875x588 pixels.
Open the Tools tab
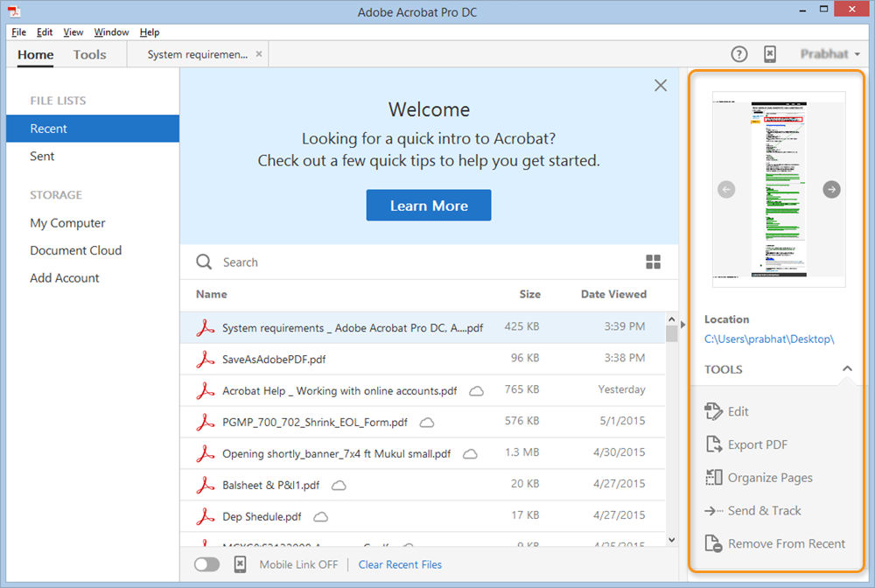pos(89,54)
